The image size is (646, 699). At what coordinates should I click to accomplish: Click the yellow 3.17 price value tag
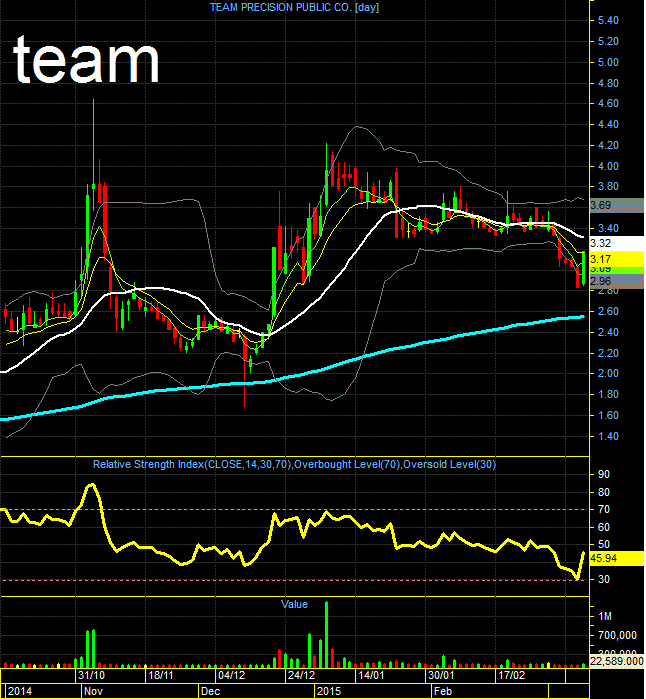click(x=617, y=259)
